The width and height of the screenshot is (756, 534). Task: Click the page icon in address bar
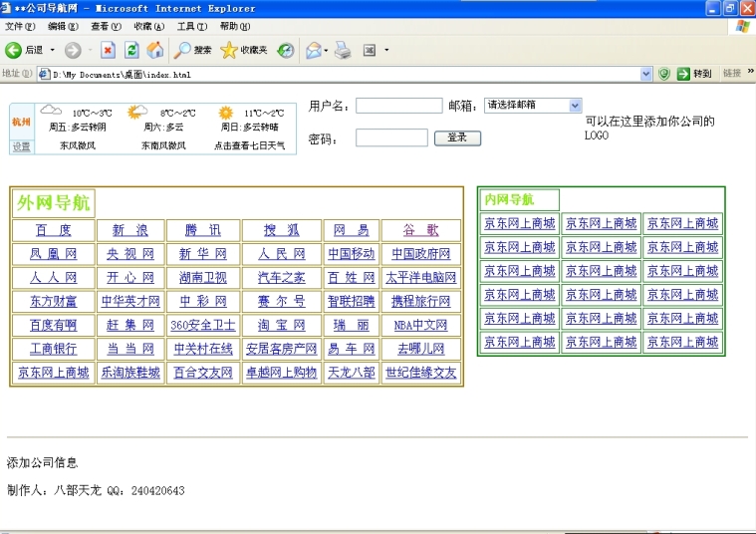pos(45,74)
